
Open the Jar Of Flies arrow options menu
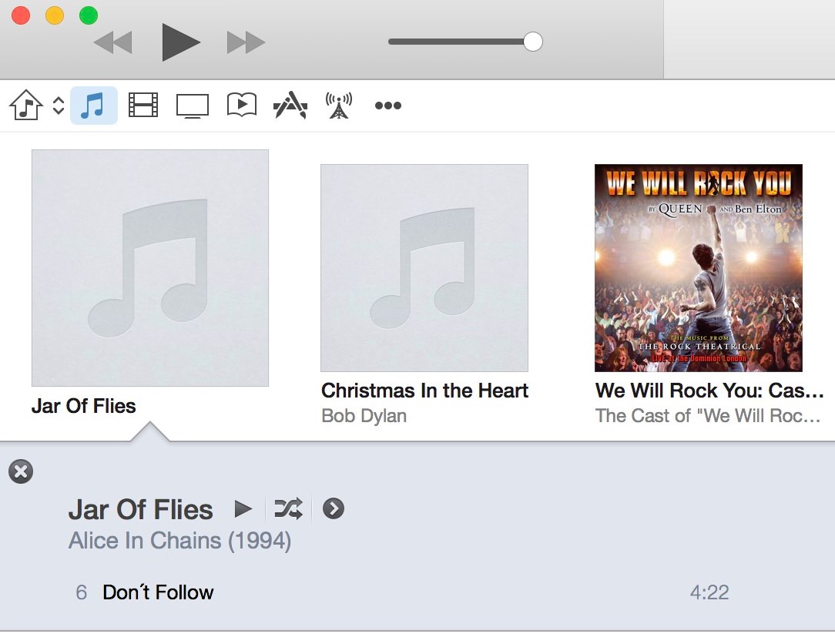coord(334,508)
